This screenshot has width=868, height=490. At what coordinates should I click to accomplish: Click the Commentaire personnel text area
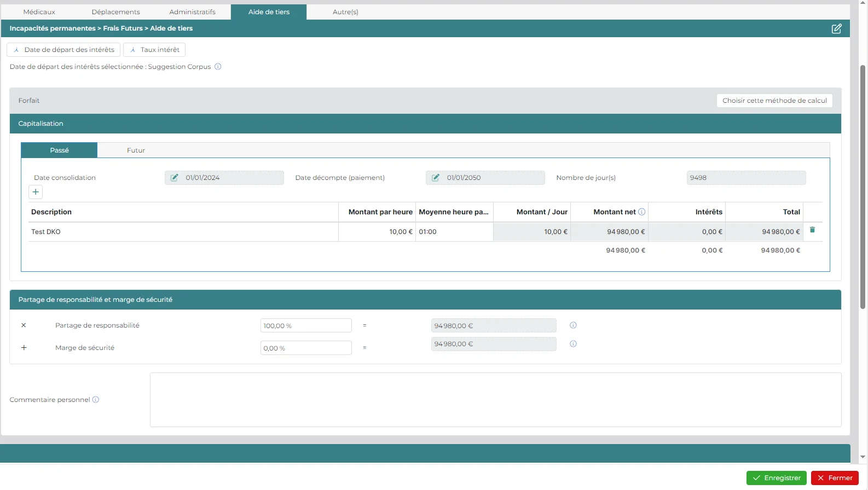[x=495, y=400]
